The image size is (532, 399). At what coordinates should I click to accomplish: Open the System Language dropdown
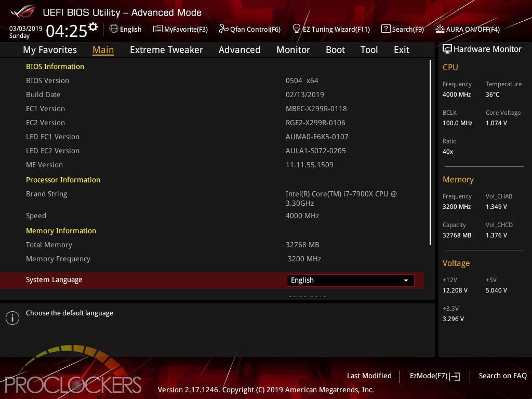[351, 280]
